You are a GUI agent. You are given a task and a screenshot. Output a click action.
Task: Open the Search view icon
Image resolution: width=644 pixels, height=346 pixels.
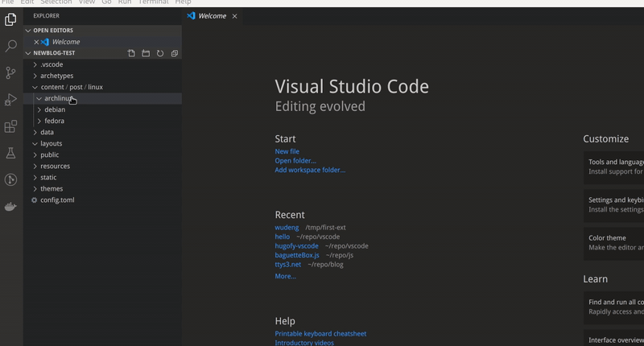point(10,46)
